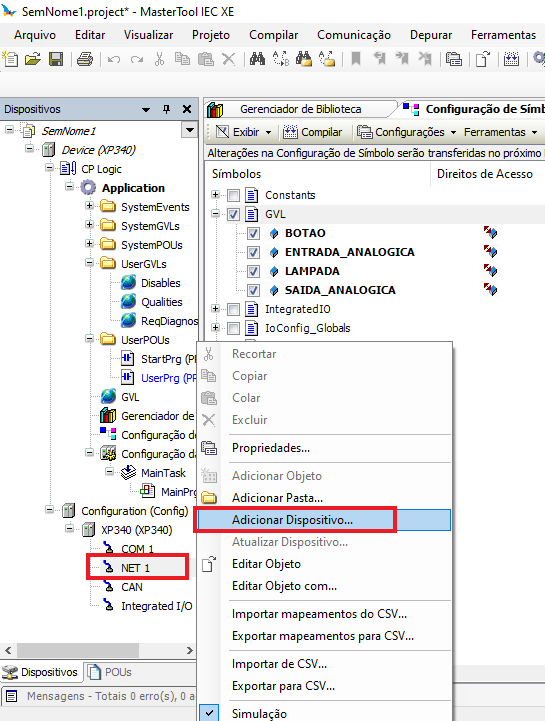The image size is (545, 721).
Task: Select the StartPrg program item
Action: click(159, 359)
